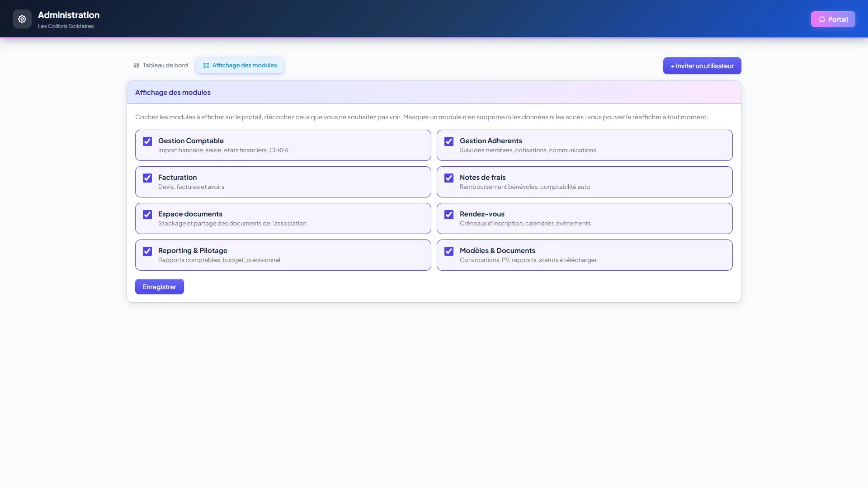Click the Les Colibris Solidaires subtitle
868x488 pixels.
pos(66,26)
